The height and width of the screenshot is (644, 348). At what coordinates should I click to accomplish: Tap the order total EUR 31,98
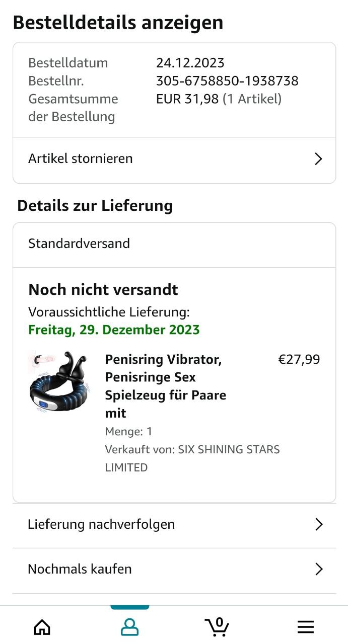click(187, 99)
